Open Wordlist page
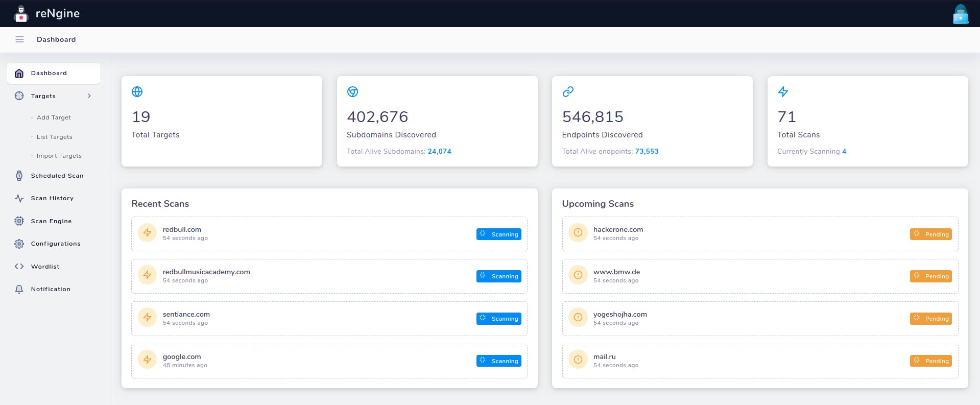This screenshot has width=980, height=405. point(54,267)
